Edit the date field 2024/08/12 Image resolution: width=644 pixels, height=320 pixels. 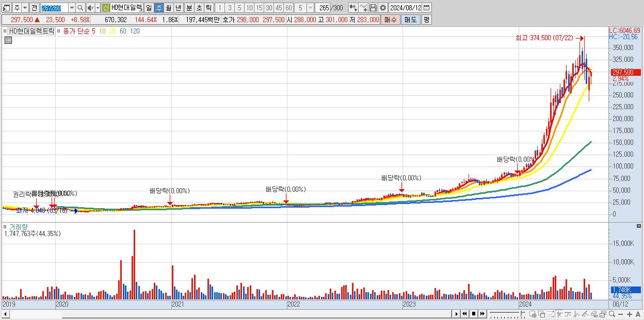pyautogui.click(x=406, y=8)
